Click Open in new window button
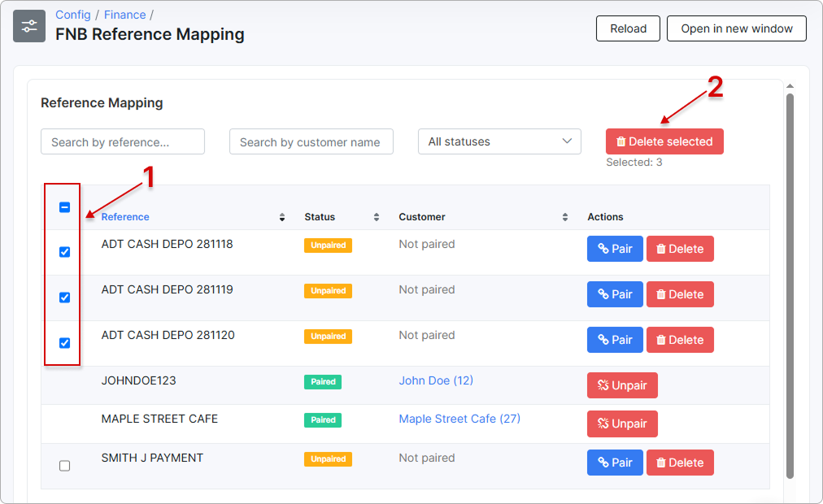 pyautogui.click(x=737, y=28)
